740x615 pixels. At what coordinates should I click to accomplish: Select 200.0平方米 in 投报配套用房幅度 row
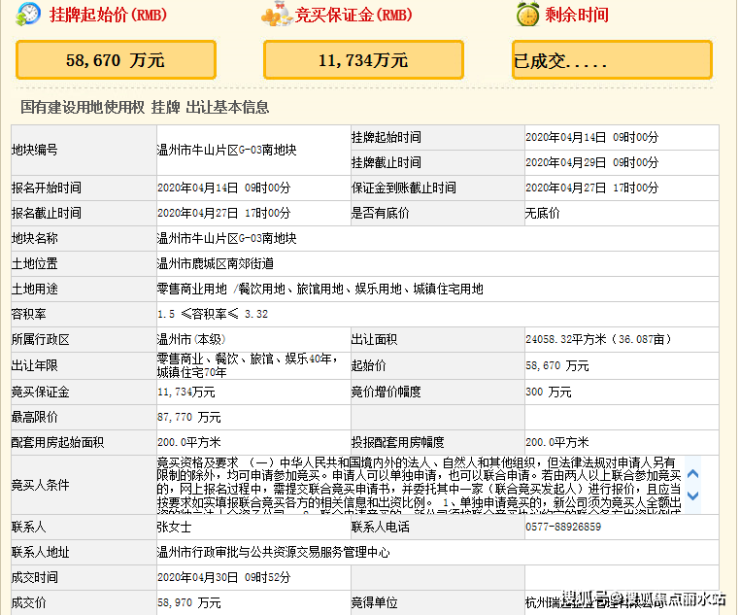click(x=557, y=442)
